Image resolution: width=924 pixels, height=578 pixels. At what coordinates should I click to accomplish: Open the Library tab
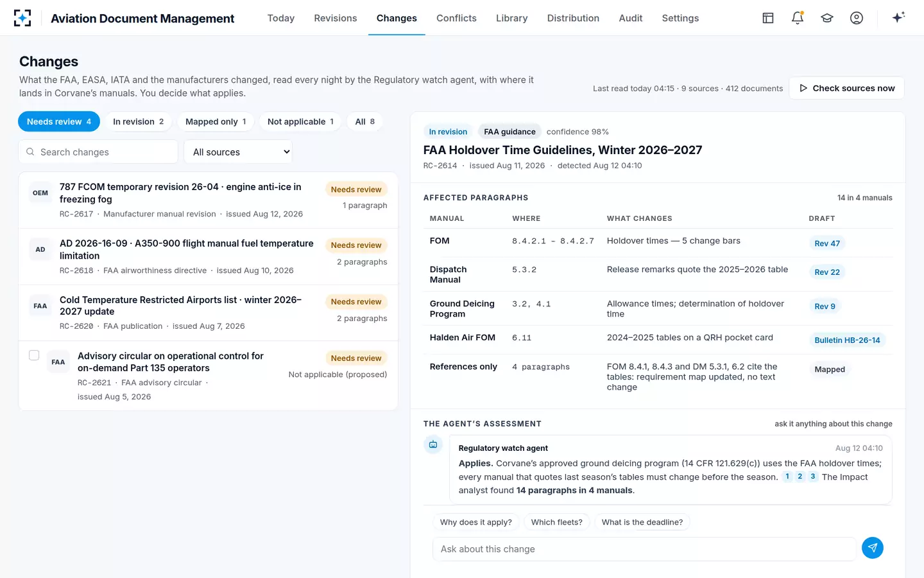click(x=511, y=18)
